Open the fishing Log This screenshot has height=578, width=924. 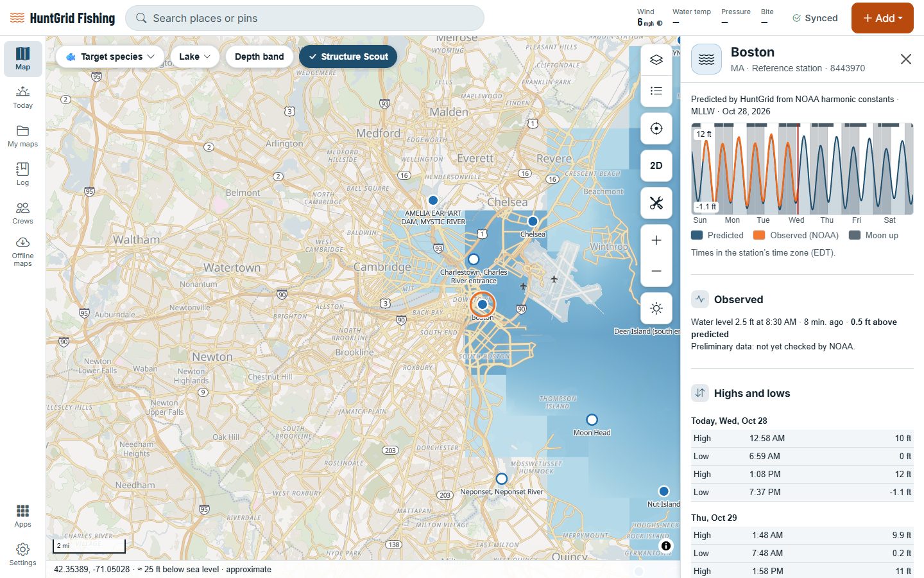tap(23, 175)
